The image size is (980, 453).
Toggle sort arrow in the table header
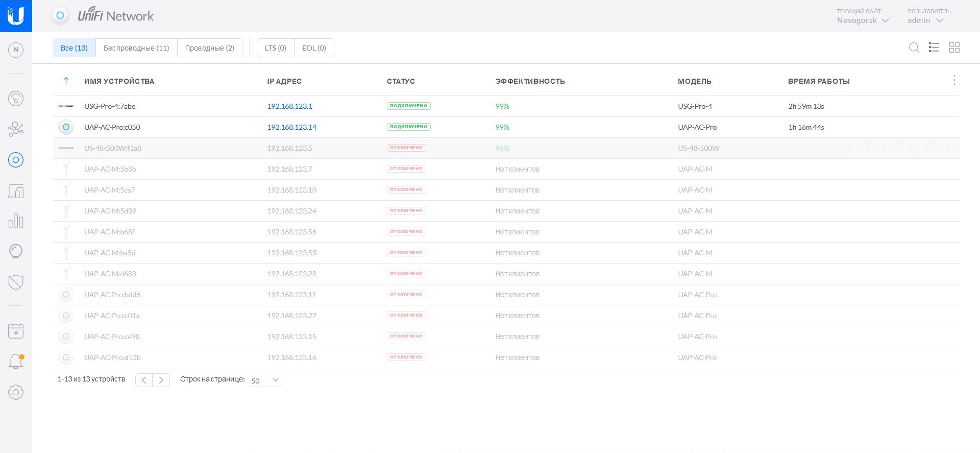pos(66,81)
